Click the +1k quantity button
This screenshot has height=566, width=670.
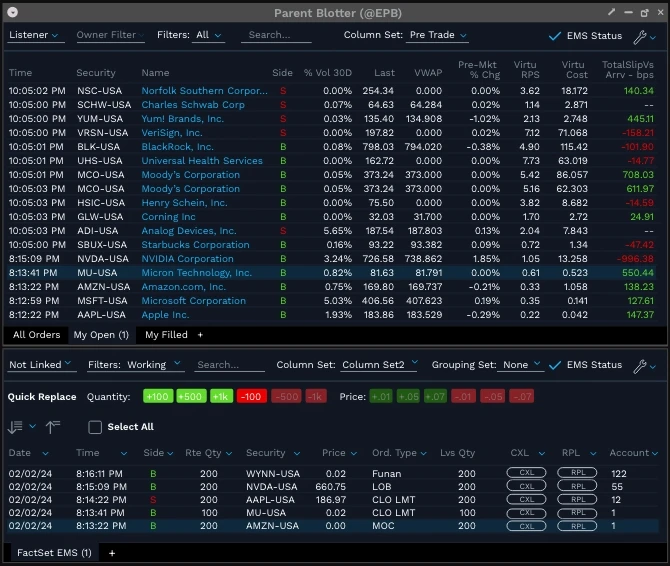[x=221, y=397]
